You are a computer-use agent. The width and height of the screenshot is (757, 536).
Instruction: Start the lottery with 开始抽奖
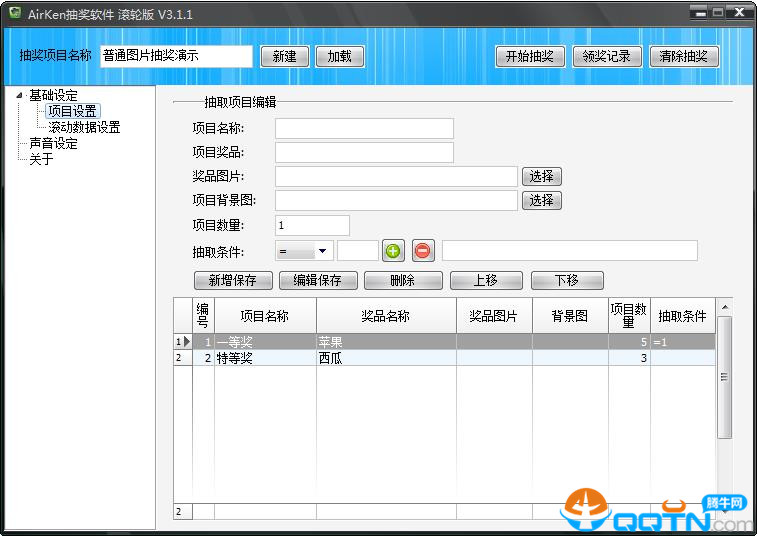coord(530,56)
